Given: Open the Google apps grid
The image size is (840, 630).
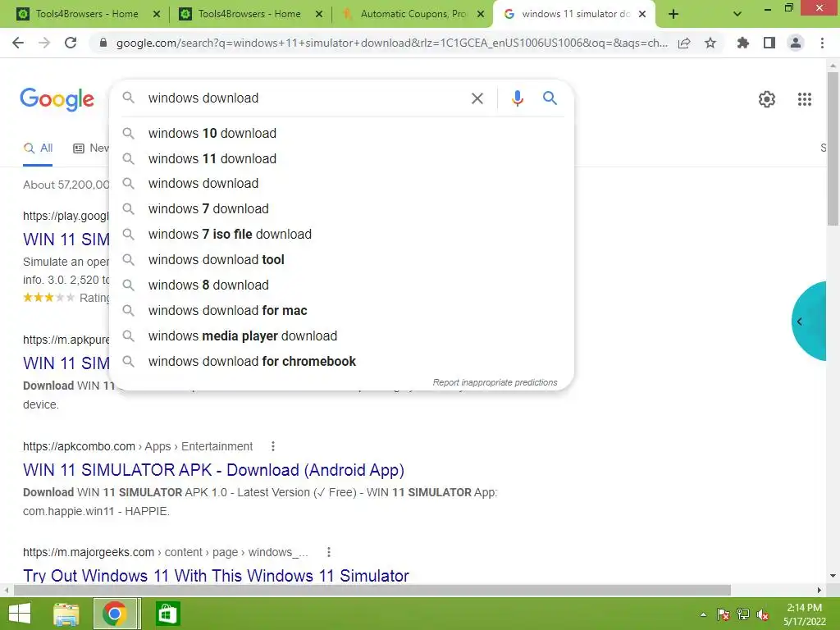Looking at the screenshot, I should click(x=804, y=99).
